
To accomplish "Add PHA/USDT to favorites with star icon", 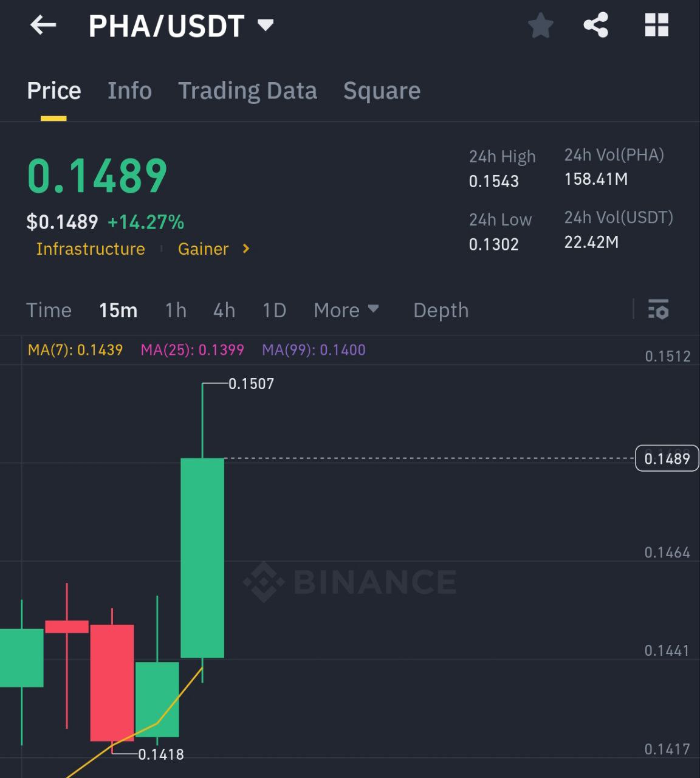I will [x=540, y=26].
